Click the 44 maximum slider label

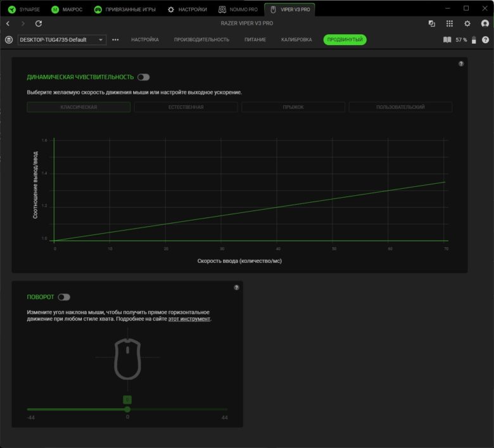pyautogui.click(x=224, y=418)
